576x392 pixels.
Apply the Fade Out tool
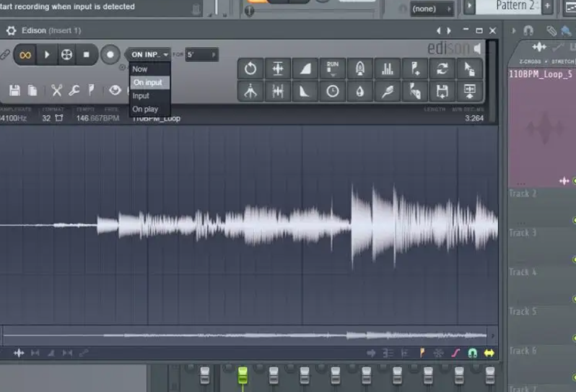[305, 91]
